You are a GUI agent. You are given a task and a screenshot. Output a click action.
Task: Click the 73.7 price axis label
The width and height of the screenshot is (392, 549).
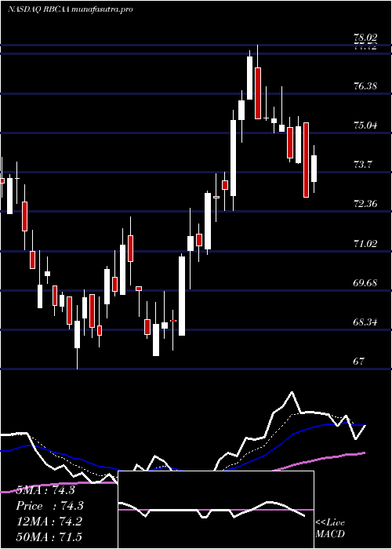(x=363, y=164)
